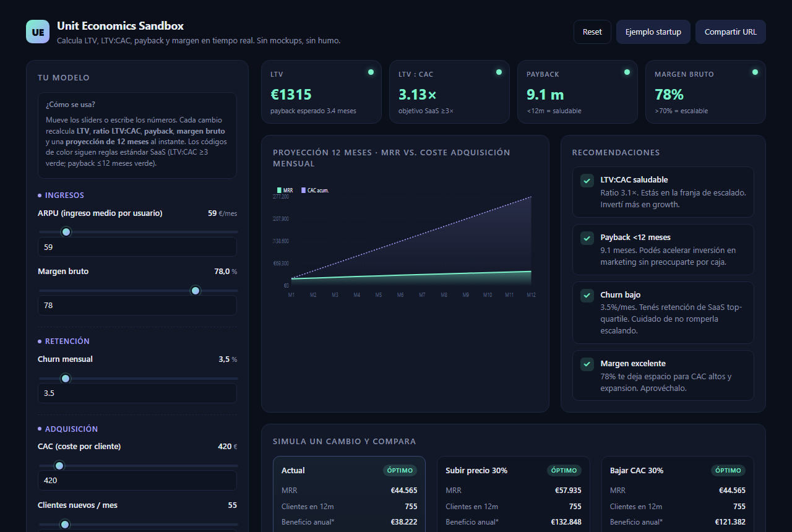Viewport: 792px width, 532px height.
Task: Toggle the MRR series in the chart legend
Action: 285,191
